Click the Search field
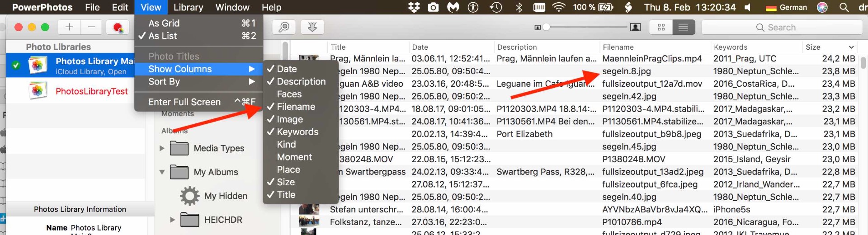 (x=782, y=28)
